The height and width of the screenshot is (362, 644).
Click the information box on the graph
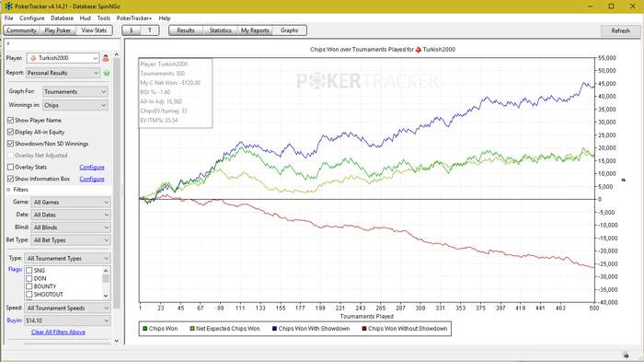pos(176,92)
